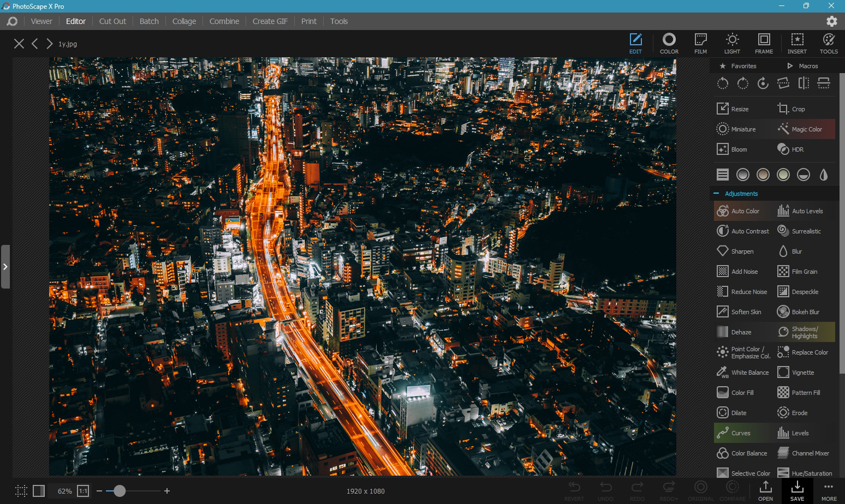845x504 pixels.
Task: Rotate the image 90 degrees clockwise
Action: pos(742,83)
